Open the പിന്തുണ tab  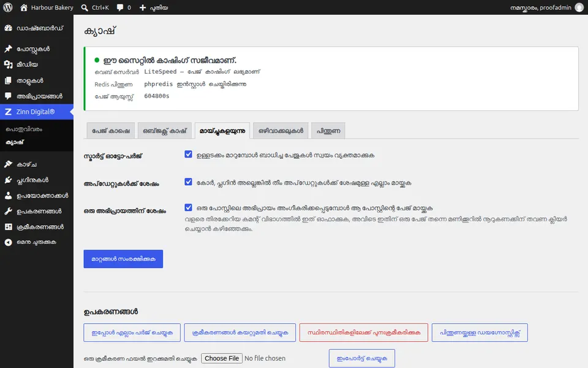tap(328, 131)
